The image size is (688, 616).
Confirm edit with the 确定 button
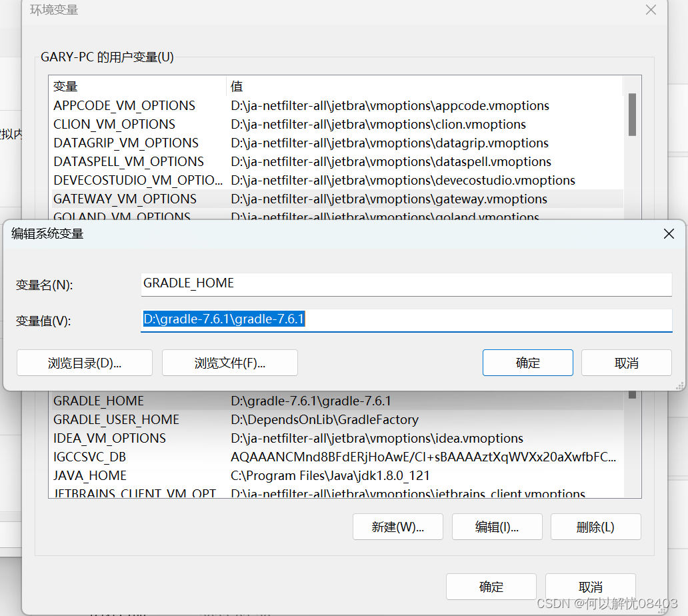527,363
